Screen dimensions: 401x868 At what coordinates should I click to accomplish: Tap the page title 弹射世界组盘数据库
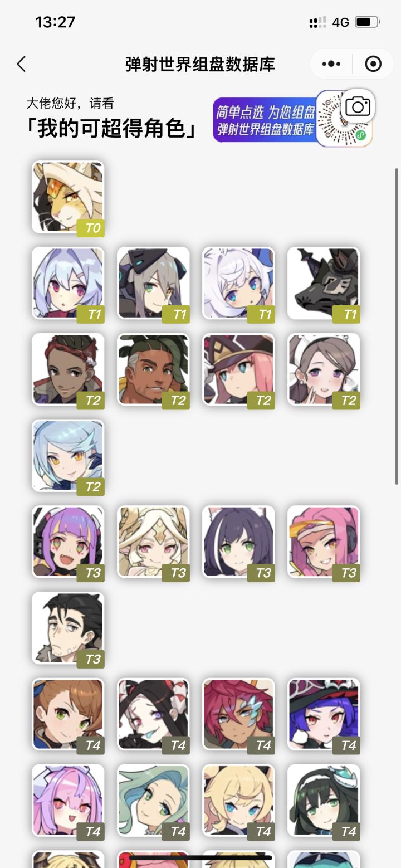[200, 64]
